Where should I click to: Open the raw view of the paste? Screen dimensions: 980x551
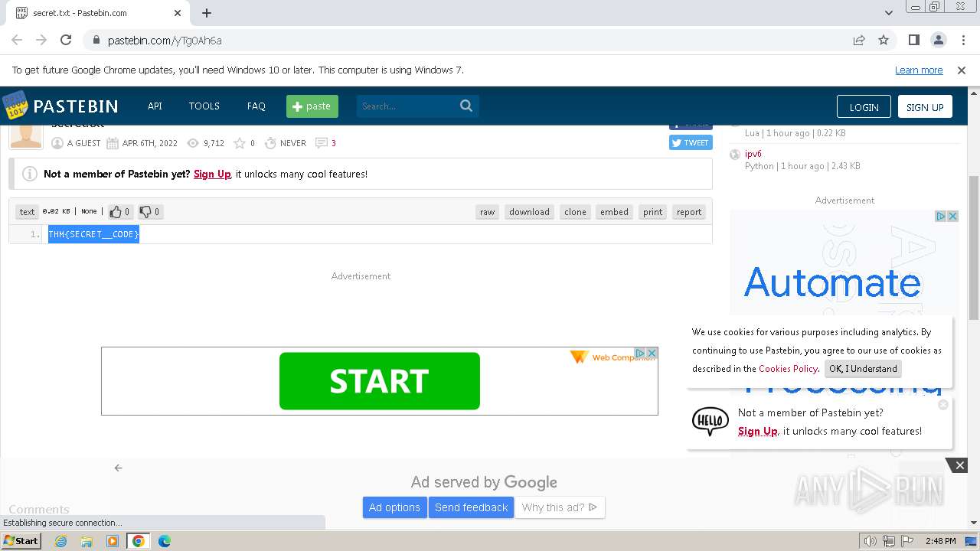point(488,212)
